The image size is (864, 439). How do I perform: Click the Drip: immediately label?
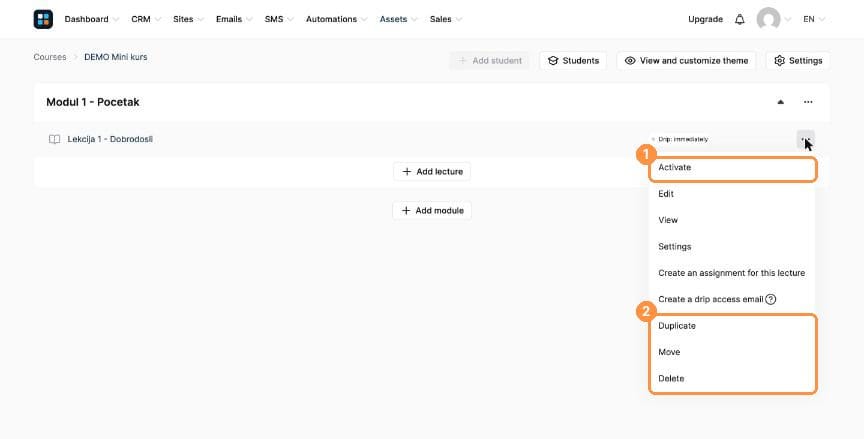(683, 139)
